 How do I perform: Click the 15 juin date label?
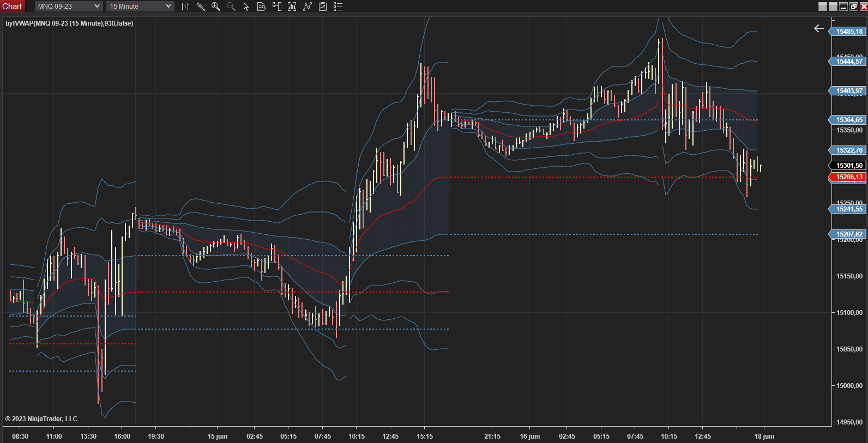[x=218, y=436]
